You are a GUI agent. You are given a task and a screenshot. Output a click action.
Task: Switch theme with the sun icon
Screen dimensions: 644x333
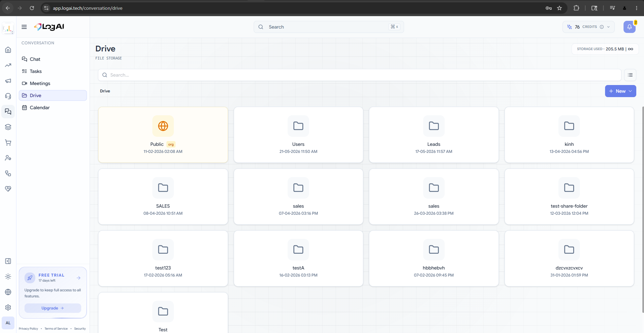8,277
